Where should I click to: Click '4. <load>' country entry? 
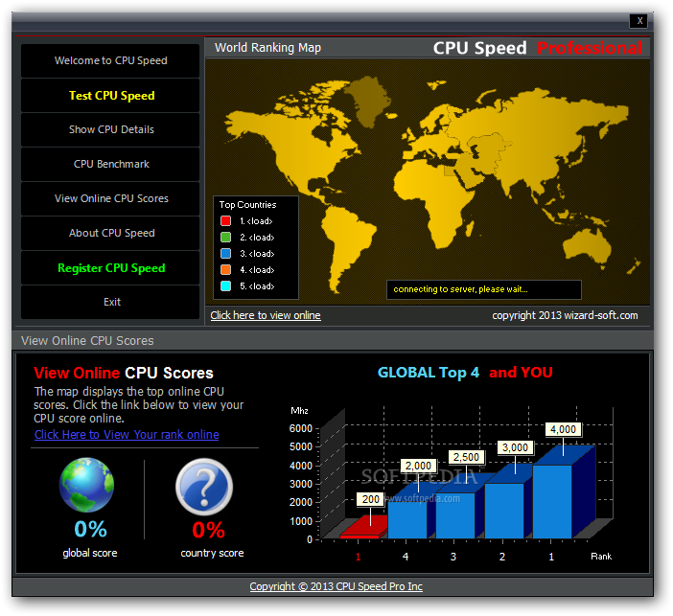[x=257, y=270]
